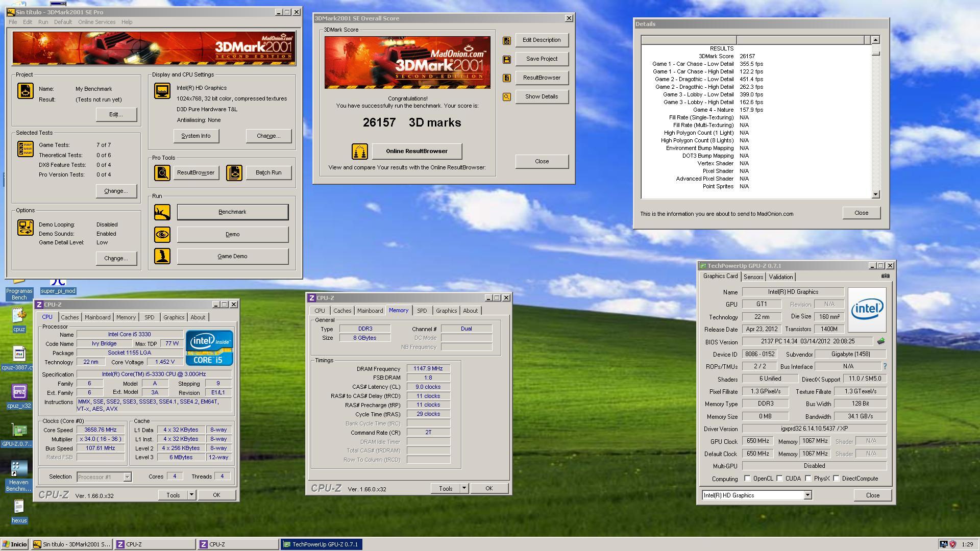Click the display monitor icon
The image size is (980, 551).
[162, 91]
